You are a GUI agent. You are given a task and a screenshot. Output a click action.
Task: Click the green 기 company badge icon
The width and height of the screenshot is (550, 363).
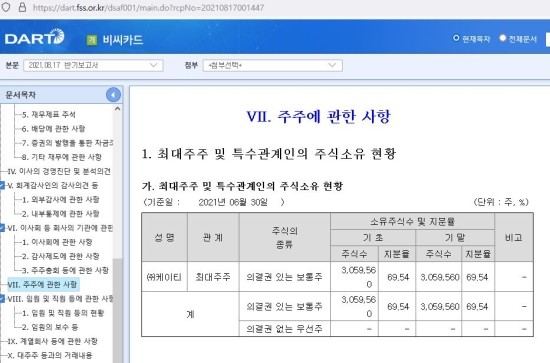[x=92, y=40]
